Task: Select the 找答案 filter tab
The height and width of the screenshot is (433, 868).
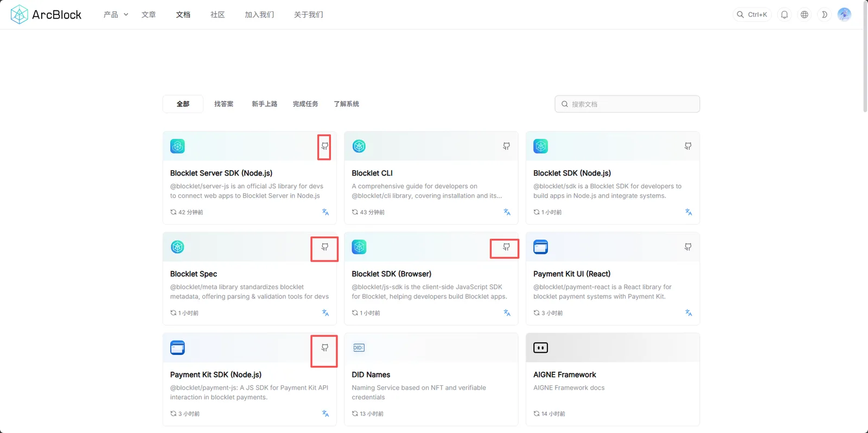Action: (224, 104)
